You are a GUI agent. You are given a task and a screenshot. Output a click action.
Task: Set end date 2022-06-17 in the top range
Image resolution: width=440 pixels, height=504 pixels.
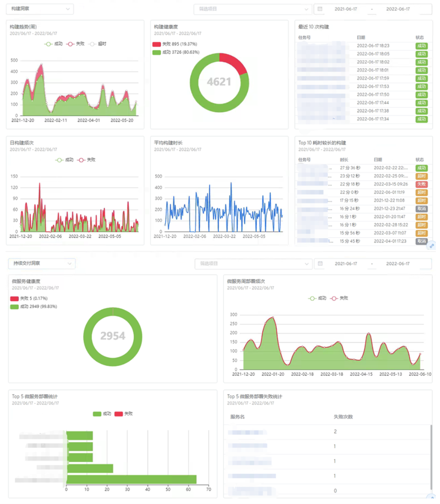(x=398, y=9)
